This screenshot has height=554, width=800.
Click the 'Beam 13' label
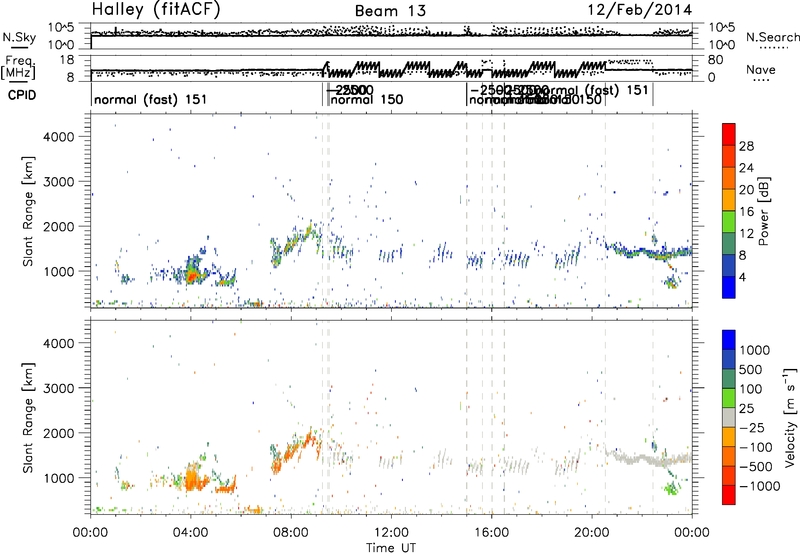coord(390,11)
